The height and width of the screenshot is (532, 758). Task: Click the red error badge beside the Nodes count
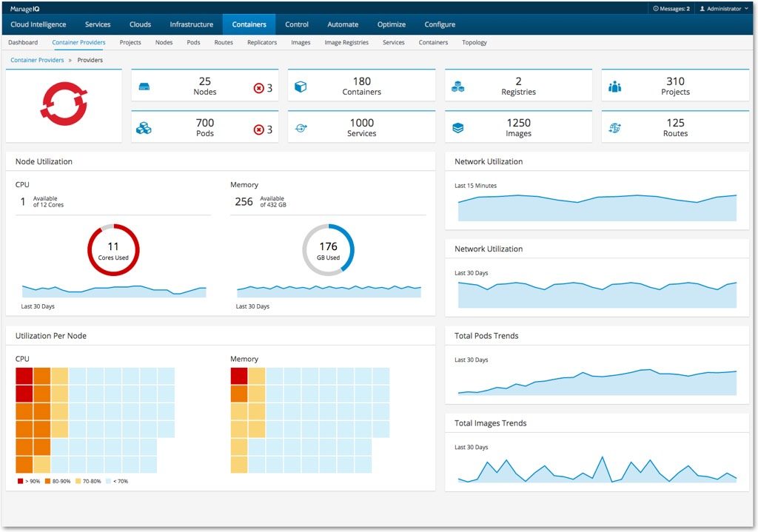260,87
